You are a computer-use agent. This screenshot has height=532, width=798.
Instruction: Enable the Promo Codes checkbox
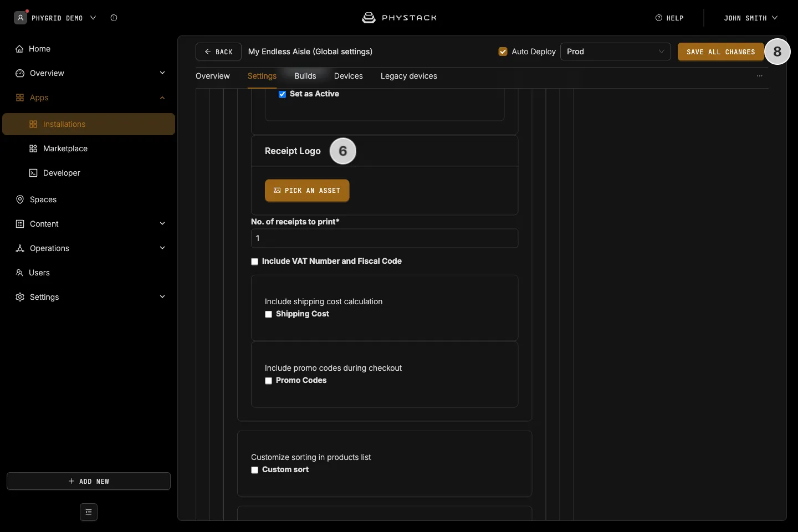(x=269, y=381)
